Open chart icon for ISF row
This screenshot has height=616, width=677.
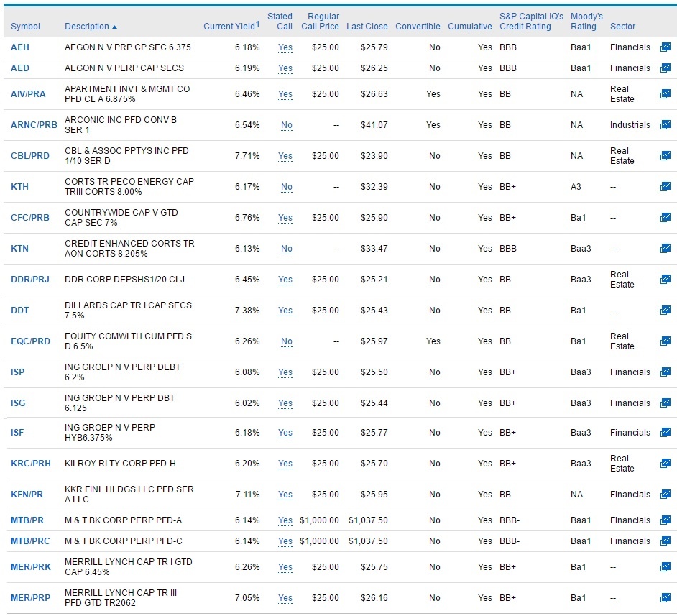[666, 432]
